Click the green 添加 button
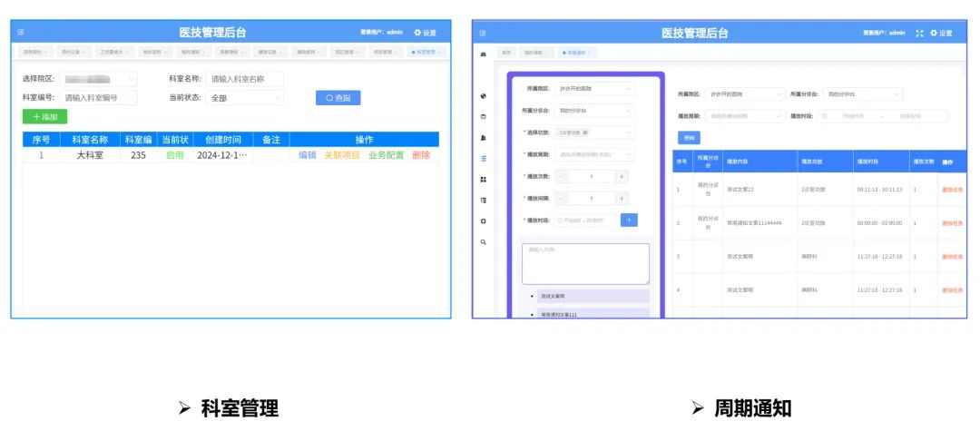Image resolution: width=980 pixels, height=441 pixels. [x=45, y=117]
